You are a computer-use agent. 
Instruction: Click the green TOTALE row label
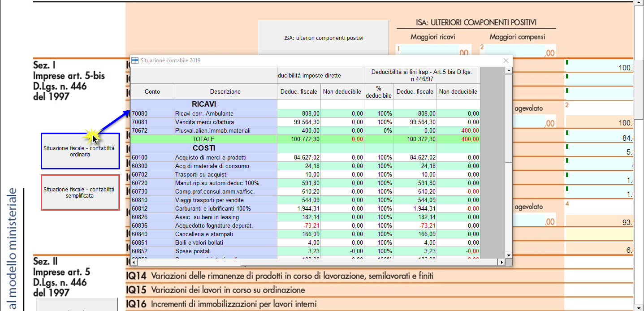(204, 139)
